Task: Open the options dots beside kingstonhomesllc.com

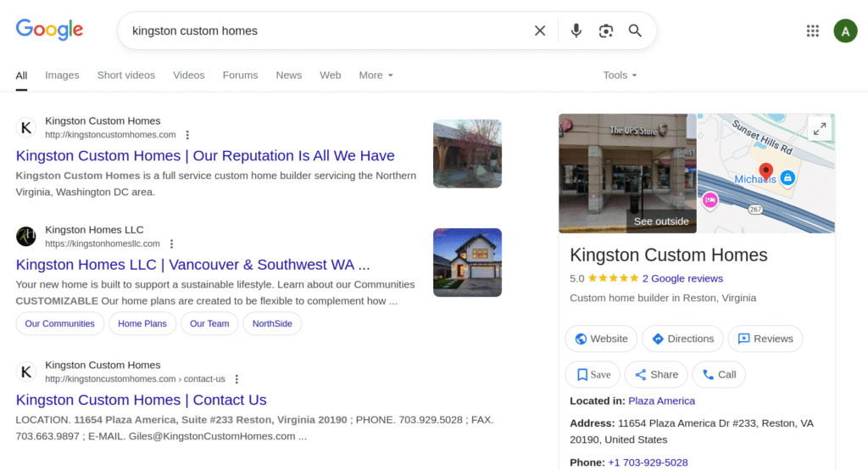Action: (x=171, y=243)
